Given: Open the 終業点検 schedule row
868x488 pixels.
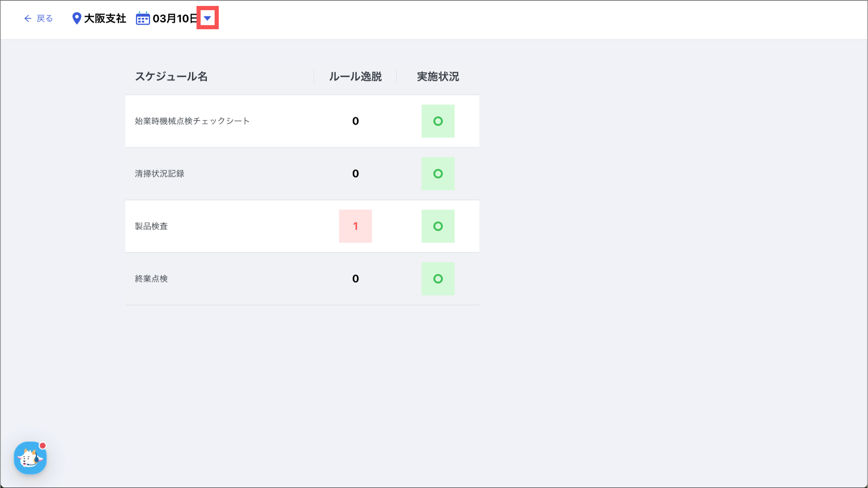Looking at the screenshot, I should 151,279.
